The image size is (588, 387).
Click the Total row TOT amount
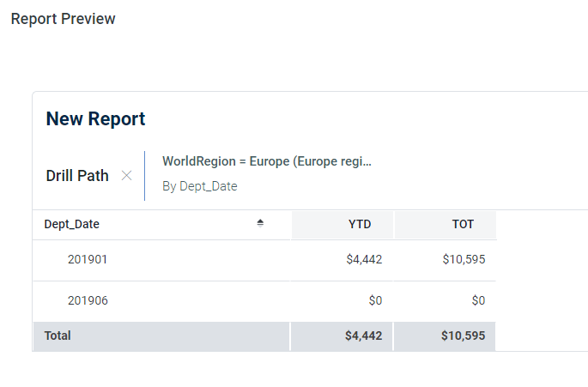463,336
